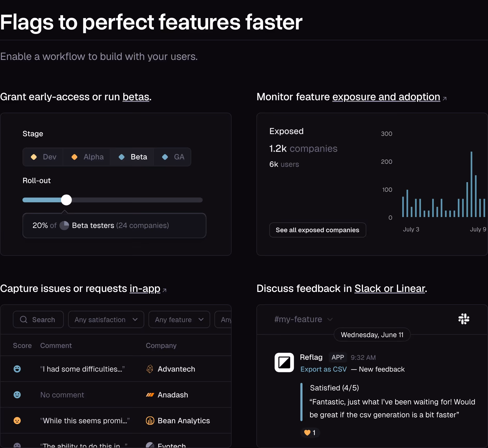This screenshot has height=448, width=488.
Task: Open Export as CSV link
Action: [323, 369]
